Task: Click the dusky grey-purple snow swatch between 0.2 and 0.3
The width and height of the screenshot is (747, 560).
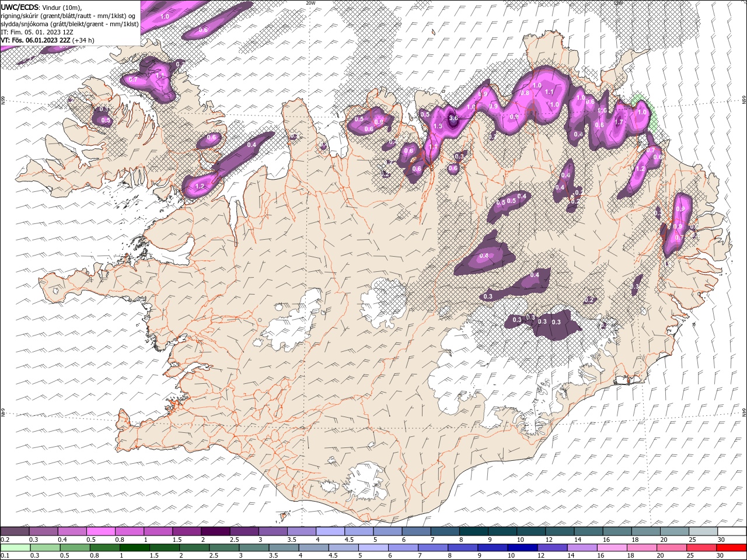Action: [15, 531]
